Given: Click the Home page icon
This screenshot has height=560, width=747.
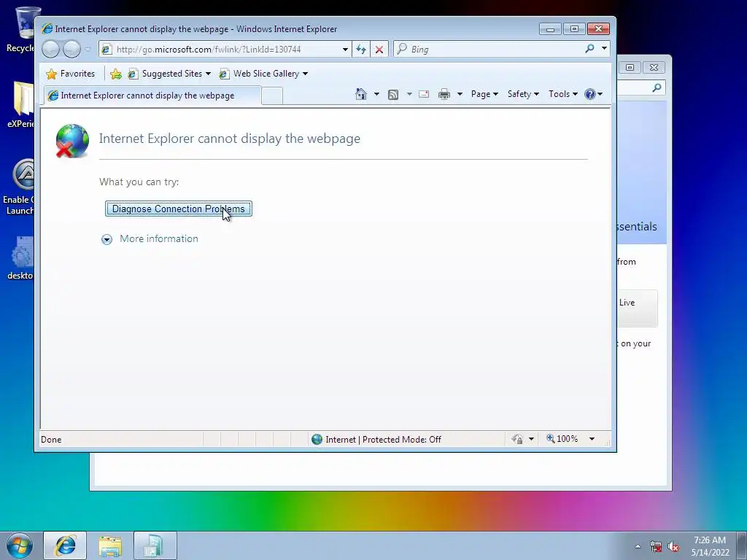Looking at the screenshot, I should click(x=361, y=94).
